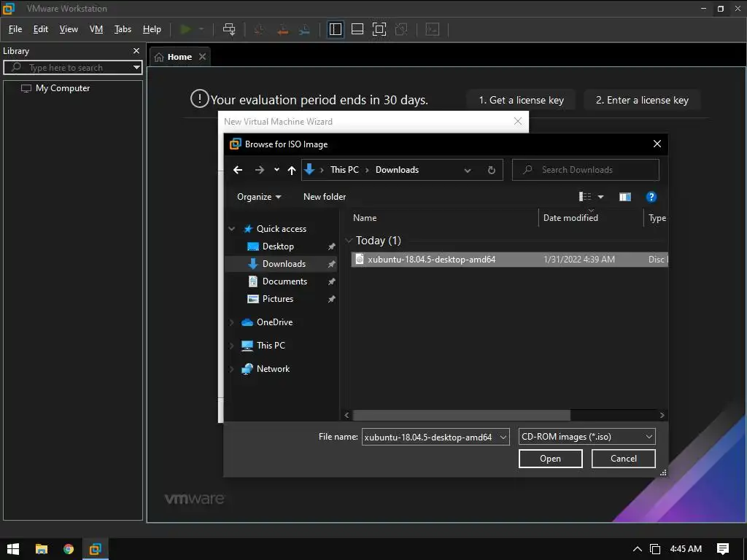Toggle the Library sidebar view icon

tap(336, 29)
